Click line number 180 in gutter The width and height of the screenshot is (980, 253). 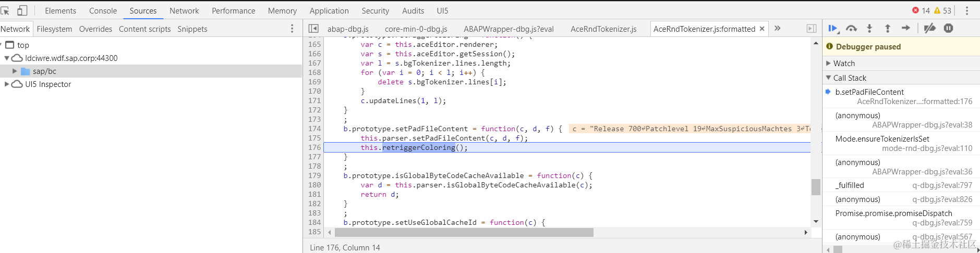point(314,185)
